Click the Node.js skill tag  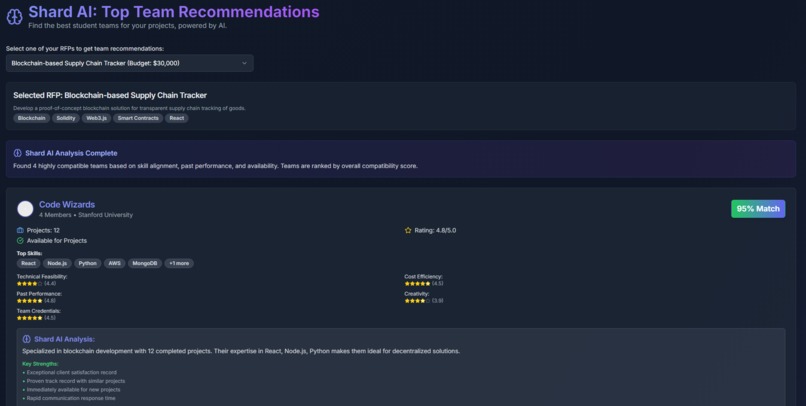pos(57,263)
